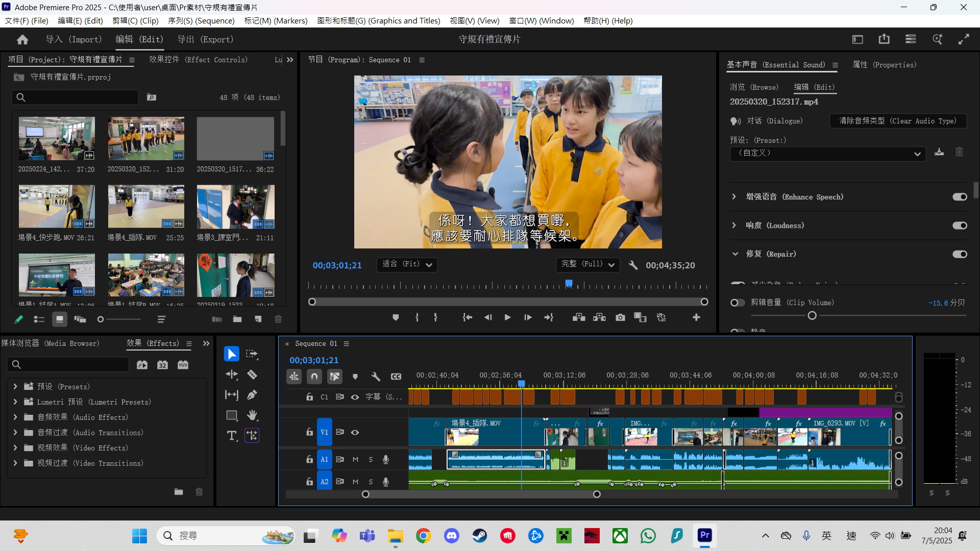The width and height of the screenshot is (980, 551).
Task: Toggle Snap in timeline
Action: [x=314, y=377]
